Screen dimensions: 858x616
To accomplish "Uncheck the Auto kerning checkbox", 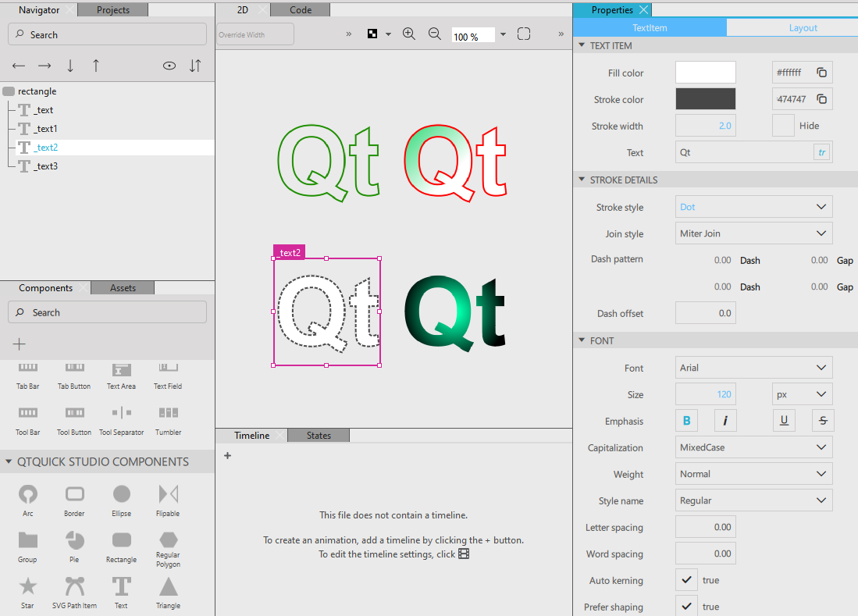I will pyautogui.click(x=686, y=580).
